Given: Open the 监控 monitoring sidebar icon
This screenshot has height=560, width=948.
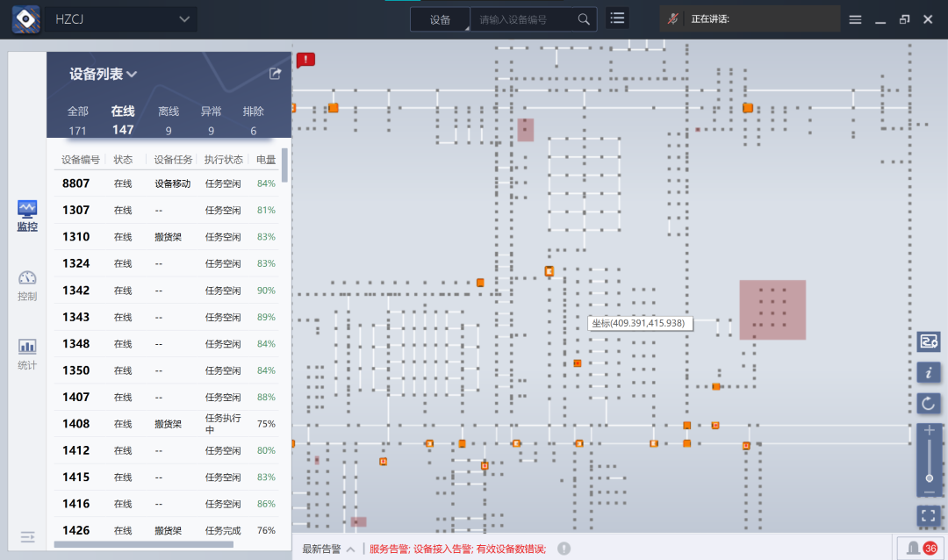Looking at the screenshot, I should pos(27,216).
